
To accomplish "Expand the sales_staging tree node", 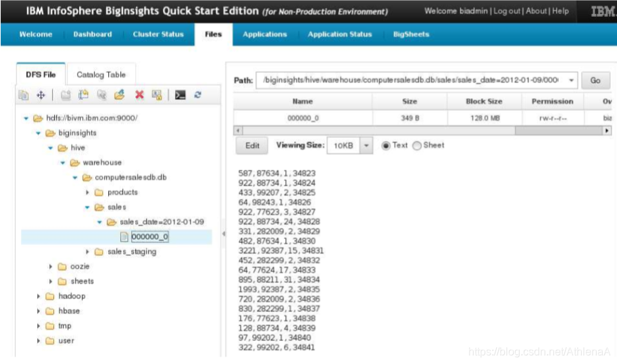I will [x=87, y=252].
